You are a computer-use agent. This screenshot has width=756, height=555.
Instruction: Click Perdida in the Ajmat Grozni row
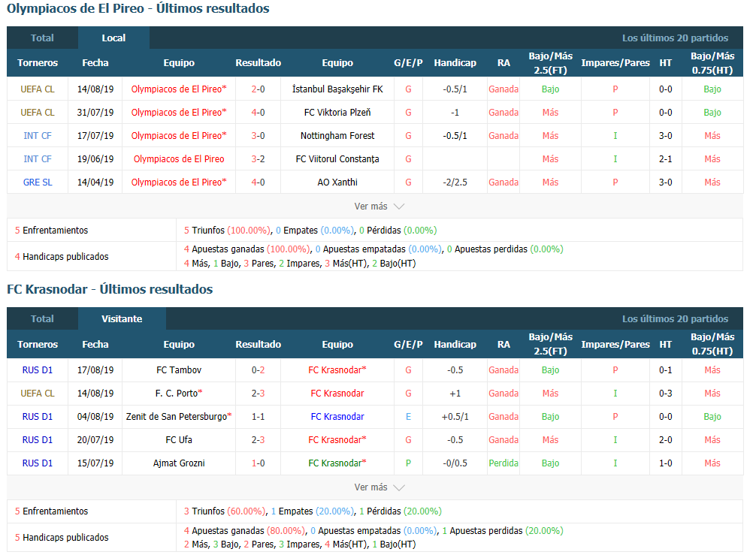pyautogui.click(x=503, y=463)
